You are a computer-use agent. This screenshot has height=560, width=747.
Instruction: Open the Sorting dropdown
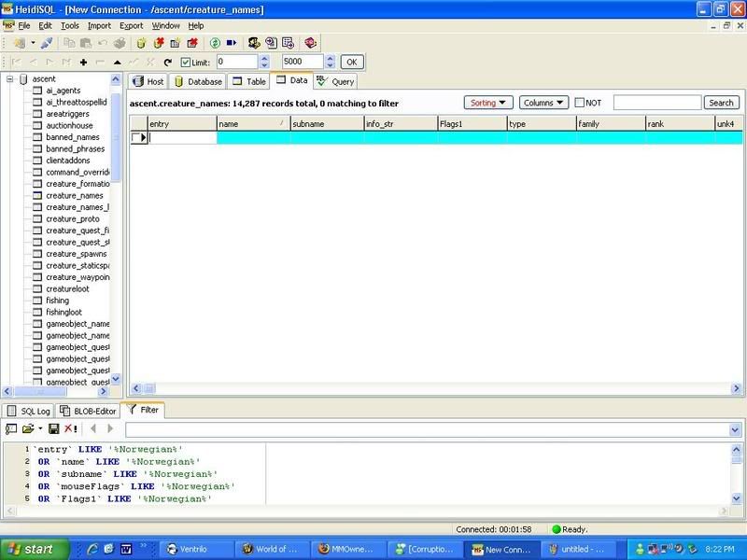(x=488, y=103)
